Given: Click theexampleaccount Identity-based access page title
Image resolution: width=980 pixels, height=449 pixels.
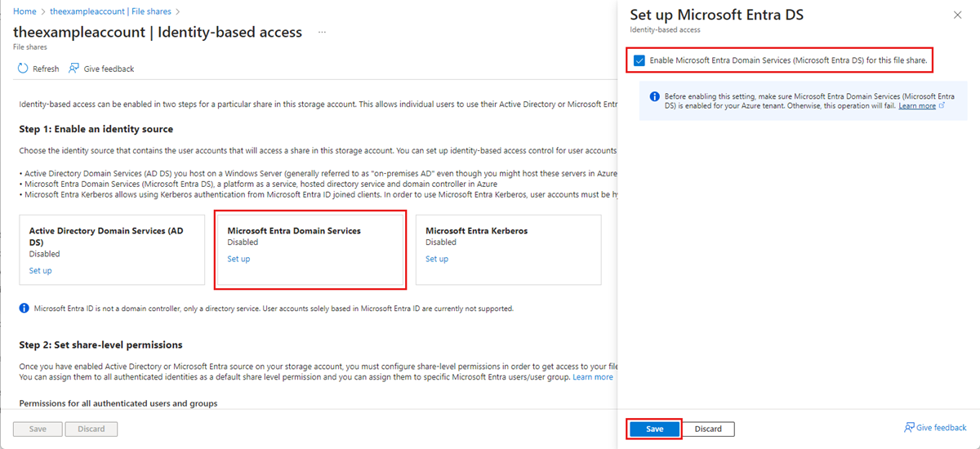Looking at the screenshot, I should pyautogui.click(x=158, y=32).
